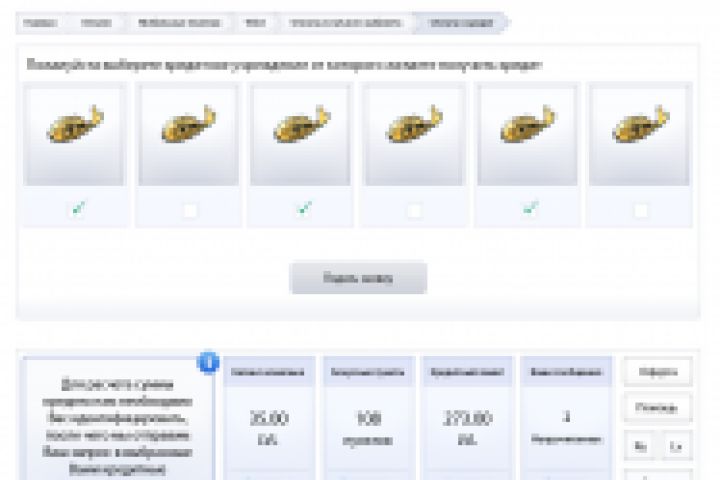
Task: Click the fourth golden fish logo
Action: [414, 124]
